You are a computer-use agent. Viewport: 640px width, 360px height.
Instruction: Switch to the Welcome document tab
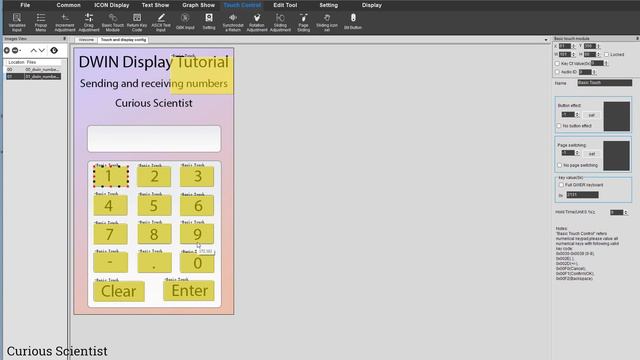coord(86,40)
